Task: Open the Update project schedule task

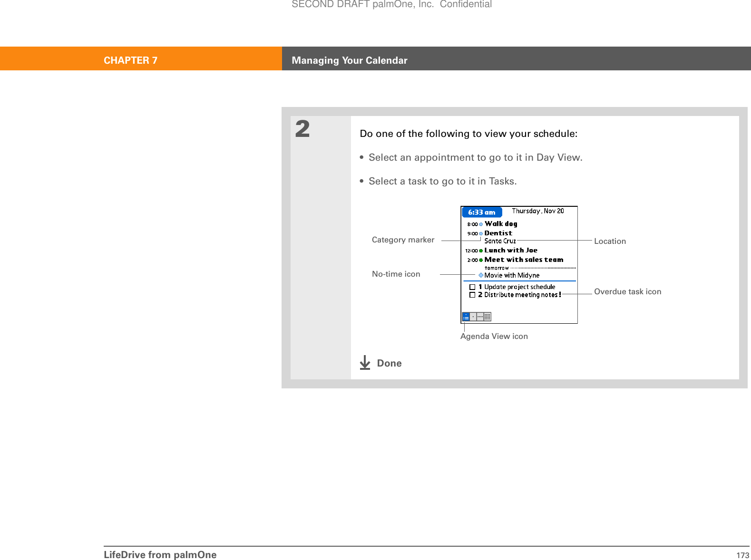Action: (520, 287)
